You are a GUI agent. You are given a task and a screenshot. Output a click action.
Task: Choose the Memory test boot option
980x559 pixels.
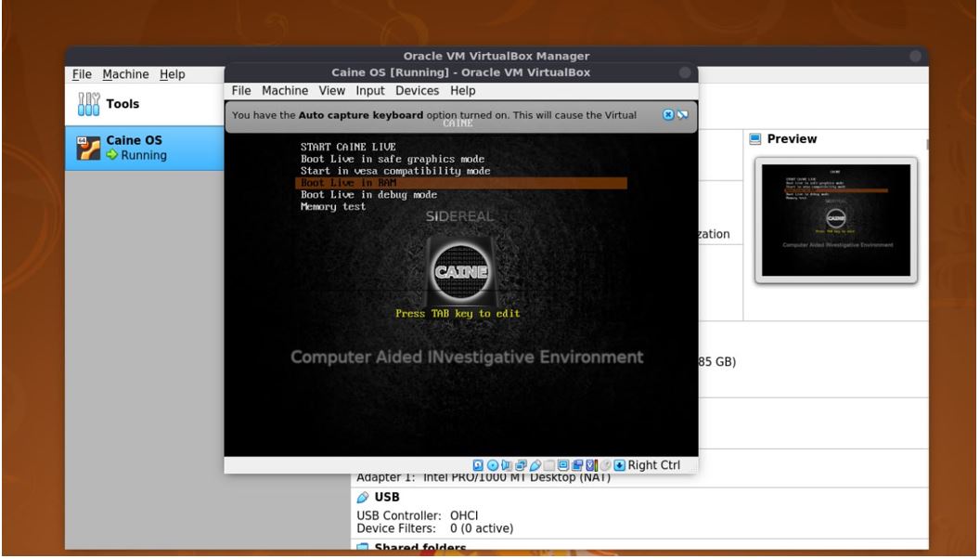(333, 206)
